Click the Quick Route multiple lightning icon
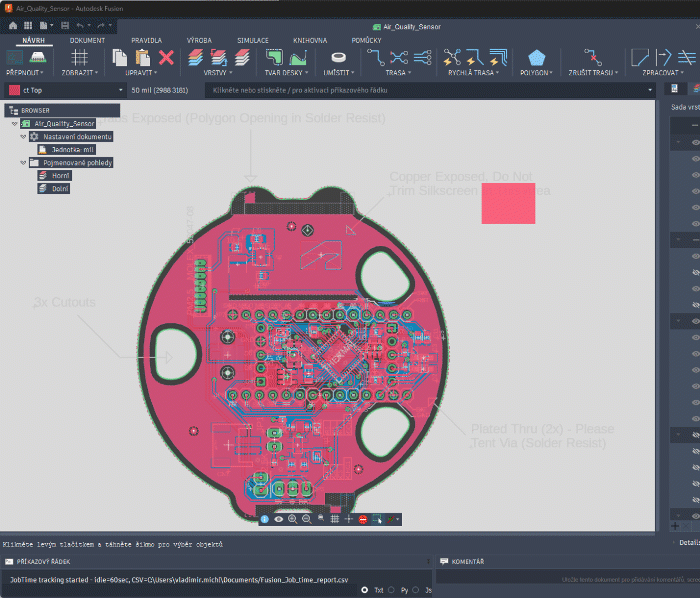This screenshot has width=700, height=598. pyautogui.click(x=498, y=58)
